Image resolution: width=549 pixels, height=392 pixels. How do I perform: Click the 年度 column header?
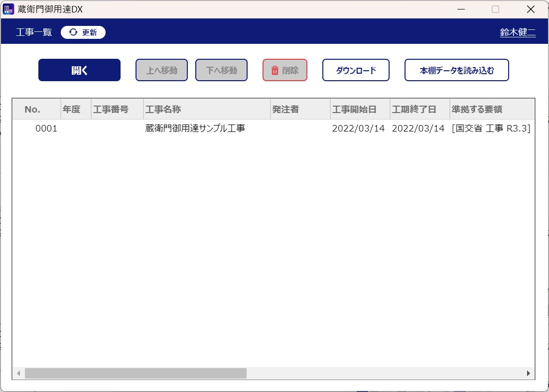pyautogui.click(x=72, y=110)
